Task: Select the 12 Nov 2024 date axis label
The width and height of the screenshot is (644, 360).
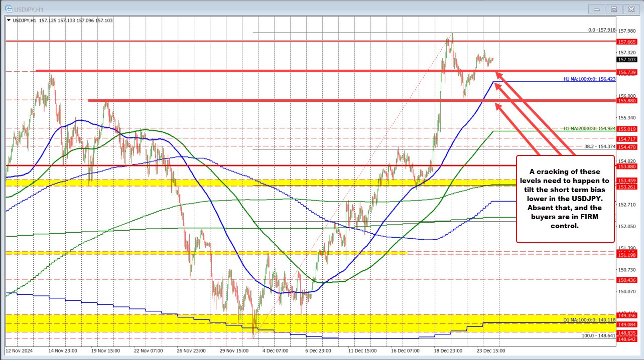Action: coord(19,351)
